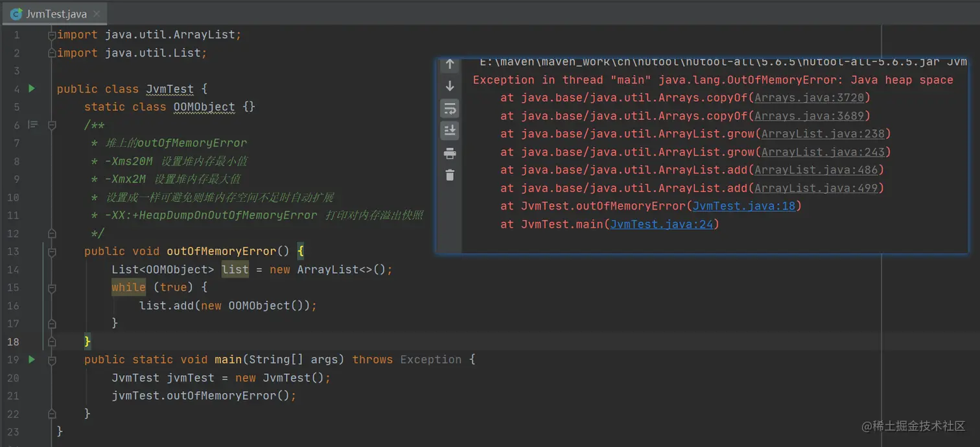The height and width of the screenshot is (447, 980).
Task: Click 'import java.util.ArrayList;' line
Action: (x=149, y=34)
